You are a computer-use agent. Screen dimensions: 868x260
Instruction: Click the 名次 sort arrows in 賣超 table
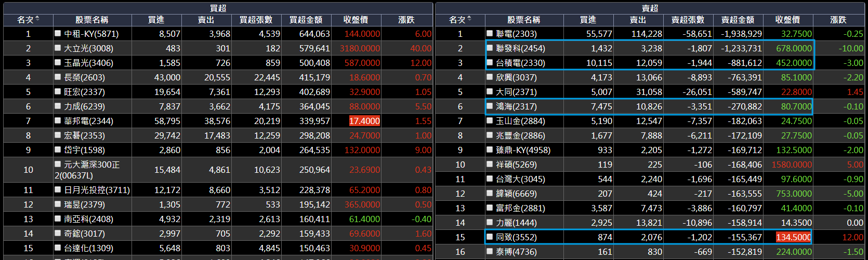pyautogui.click(x=469, y=19)
